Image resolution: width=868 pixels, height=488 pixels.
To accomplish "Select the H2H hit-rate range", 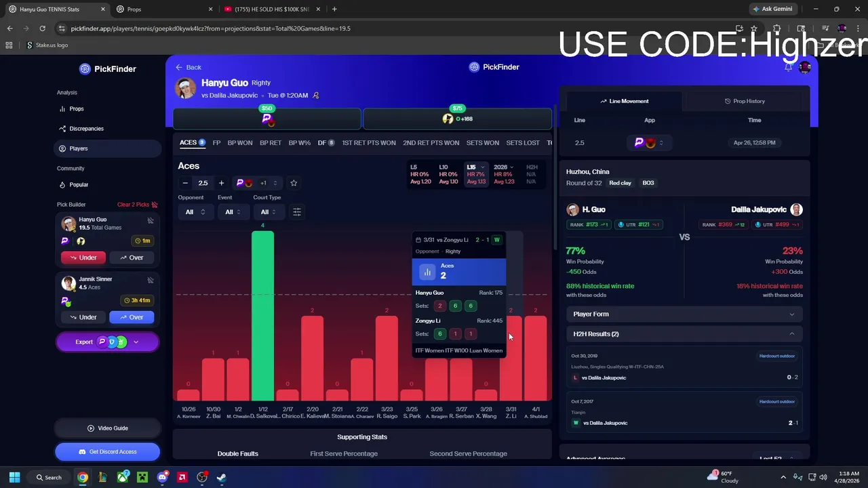I will click(532, 174).
